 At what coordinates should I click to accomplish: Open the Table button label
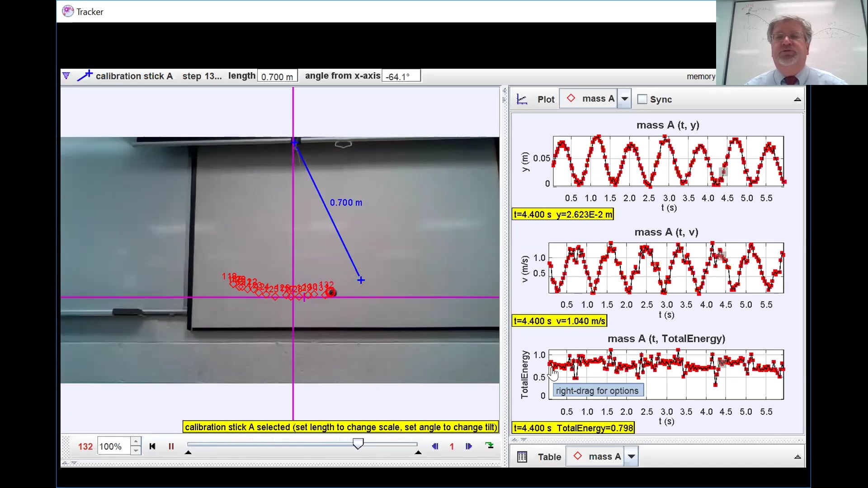click(x=549, y=457)
